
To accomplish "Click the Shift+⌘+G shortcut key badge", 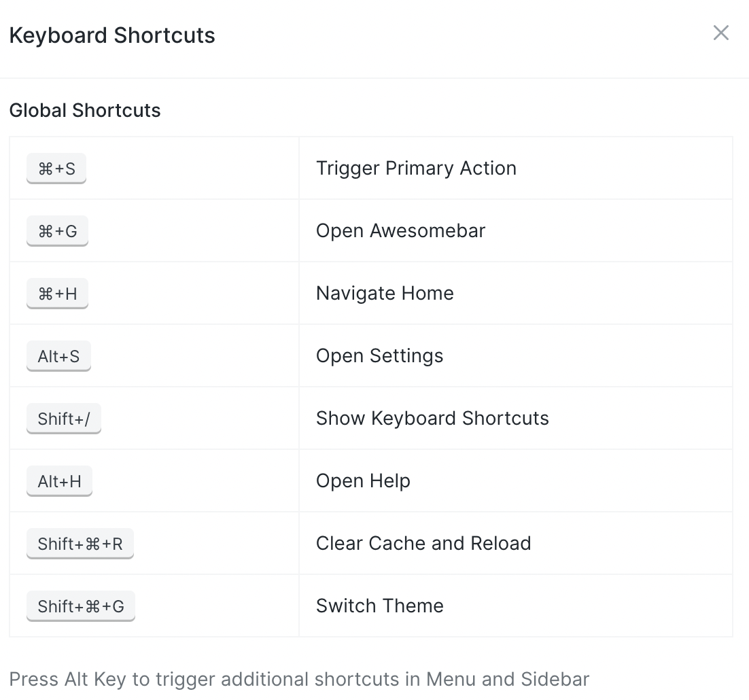I will pyautogui.click(x=80, y=606).
